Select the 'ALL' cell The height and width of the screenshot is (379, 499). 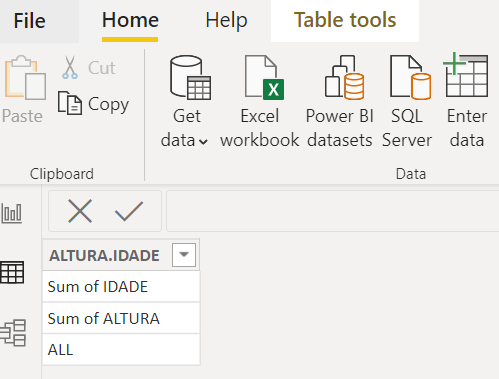pos(121,350)
